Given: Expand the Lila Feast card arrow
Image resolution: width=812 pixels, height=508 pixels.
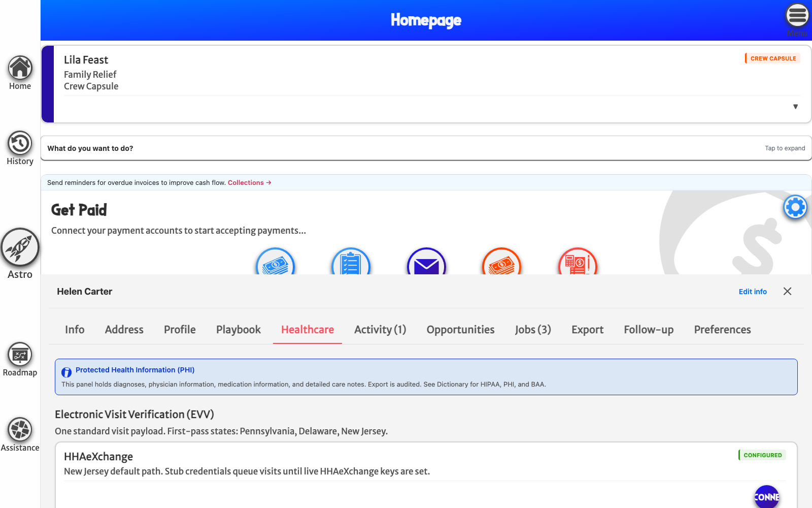Looking at the screenshot, I should point(795,107).
